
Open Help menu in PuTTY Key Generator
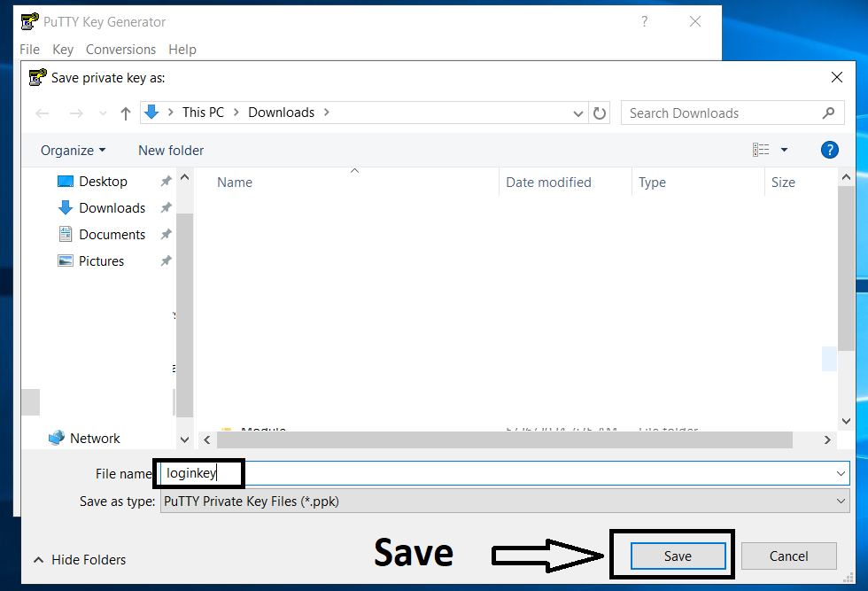[182, 50]
